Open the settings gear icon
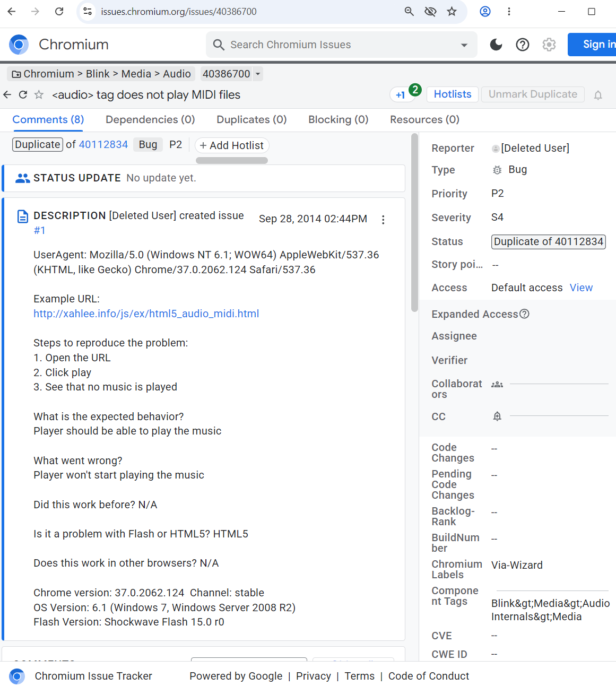Viewport: 616px width, 686px height. (549, 45)
